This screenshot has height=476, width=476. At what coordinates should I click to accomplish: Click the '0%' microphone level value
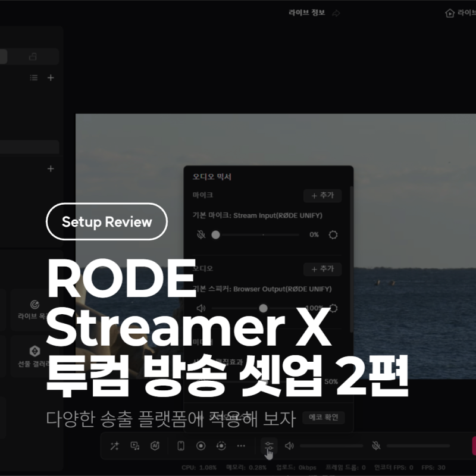coord(314,234)
